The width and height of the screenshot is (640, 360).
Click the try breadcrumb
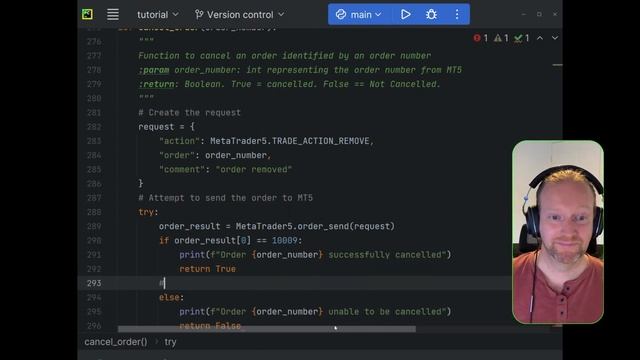(171, 342)
